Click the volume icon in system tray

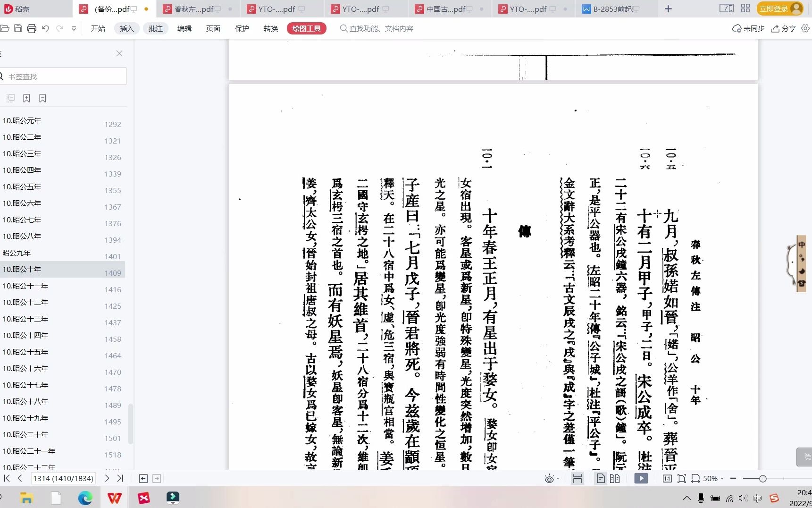[x=743, y=498]
